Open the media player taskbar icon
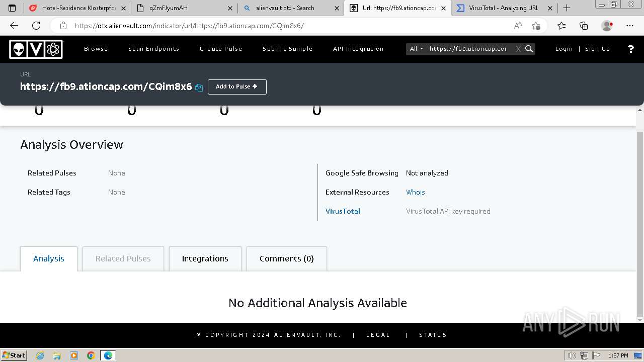 [74, 355]
